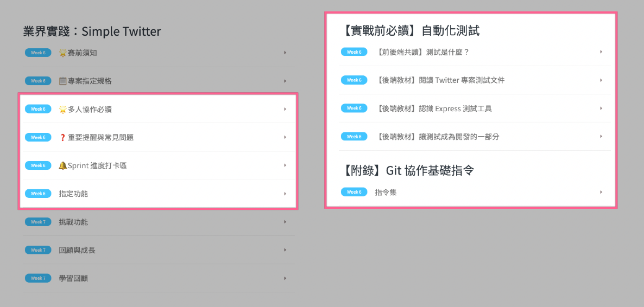Click Week 7 badge next to 挑戰功能
Screen dimensions: 644x307
pos(38,222)
